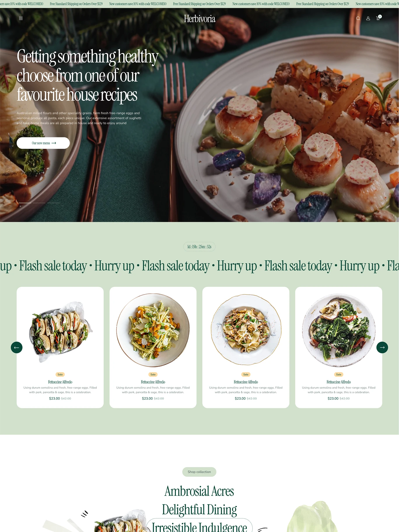Click the previous arrow on product carousel
The height and width of the screenshot is (532, 399).
click(x=17, y=347)
